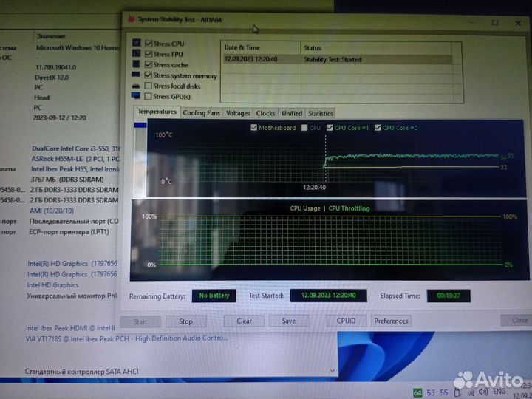This screenshot has height=399, width=532.
Task: Uncheck the Stress system memory checkbox
Action: click(x=149, y=75)
